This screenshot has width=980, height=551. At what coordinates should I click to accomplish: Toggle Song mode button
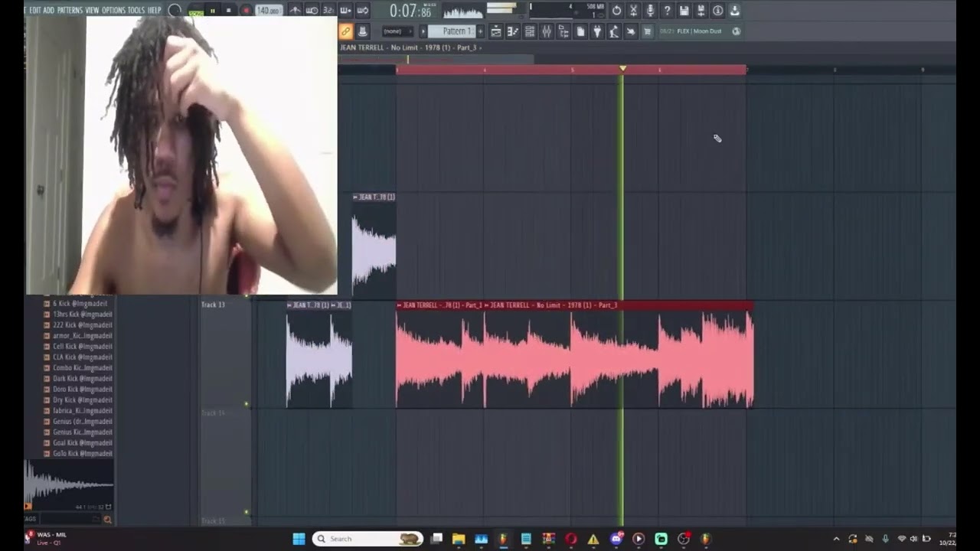pos(196,12)
